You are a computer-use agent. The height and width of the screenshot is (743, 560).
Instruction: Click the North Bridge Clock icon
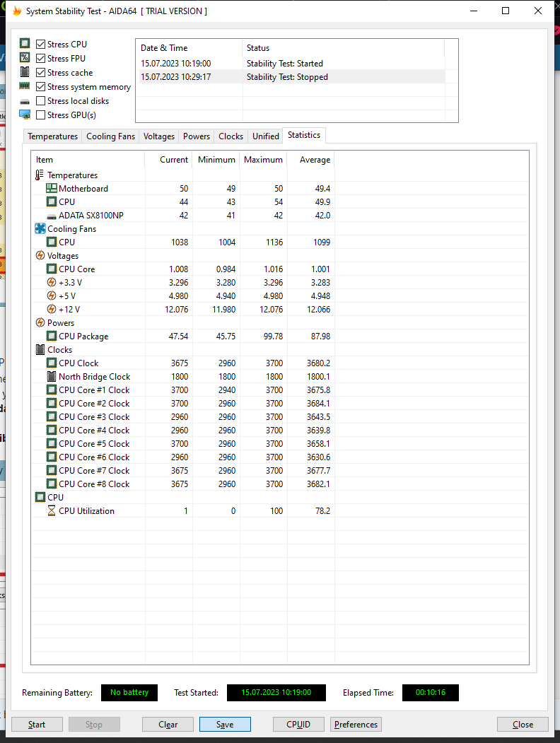point(51,376)
